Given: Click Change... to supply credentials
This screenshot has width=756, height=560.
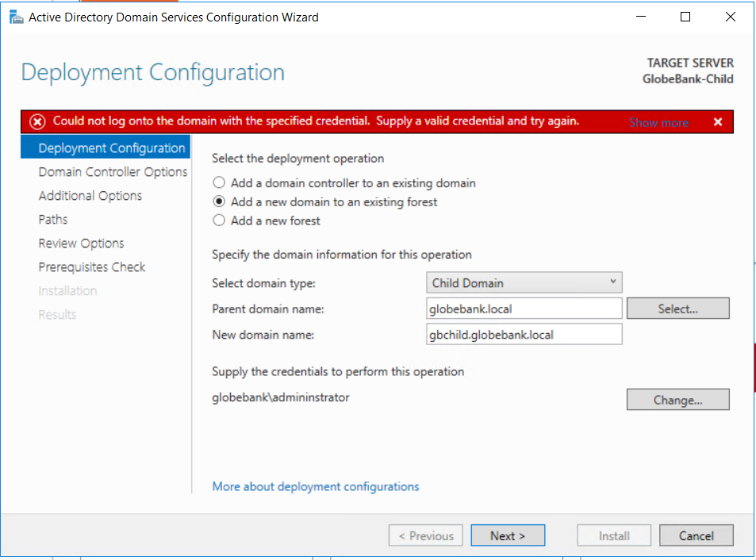Looking at the screenshot, I should [x=678, y=400].
